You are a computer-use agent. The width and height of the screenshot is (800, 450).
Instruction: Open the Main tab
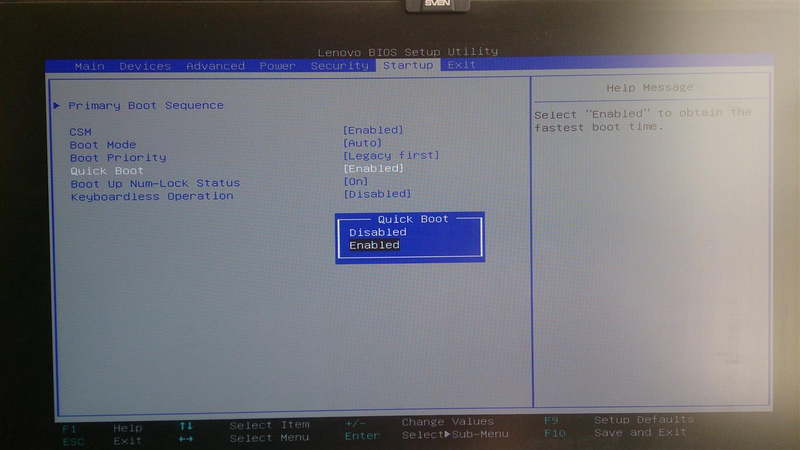click(x=89, y=66)
